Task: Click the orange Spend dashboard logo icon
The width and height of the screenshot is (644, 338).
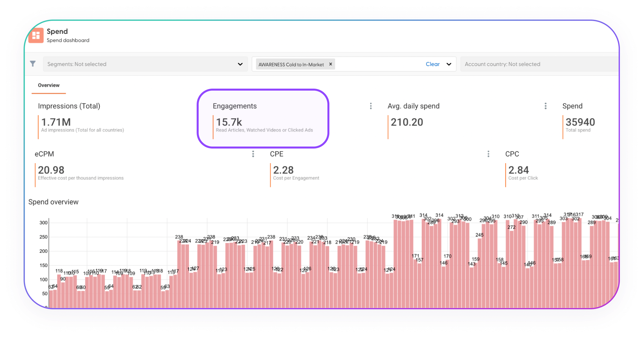Action: tap(36, 35)
